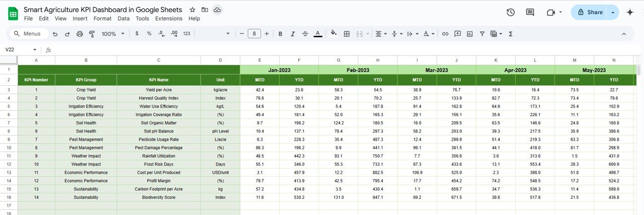
Task: Open the Tools menu
Action: point(142,19)
